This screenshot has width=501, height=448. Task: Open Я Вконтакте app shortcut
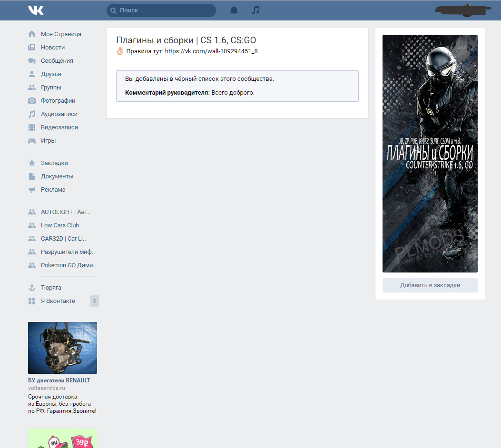[x=58, y=301]
